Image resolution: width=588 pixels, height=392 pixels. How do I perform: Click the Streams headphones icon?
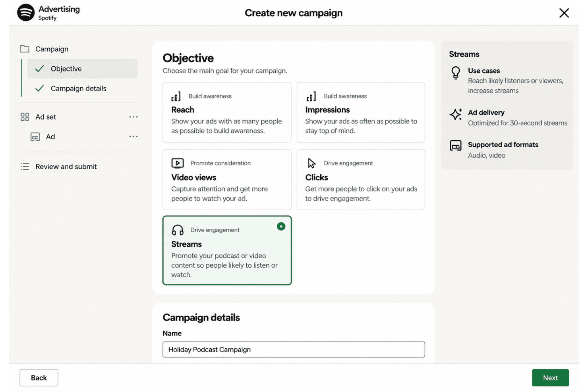point(178,230)
